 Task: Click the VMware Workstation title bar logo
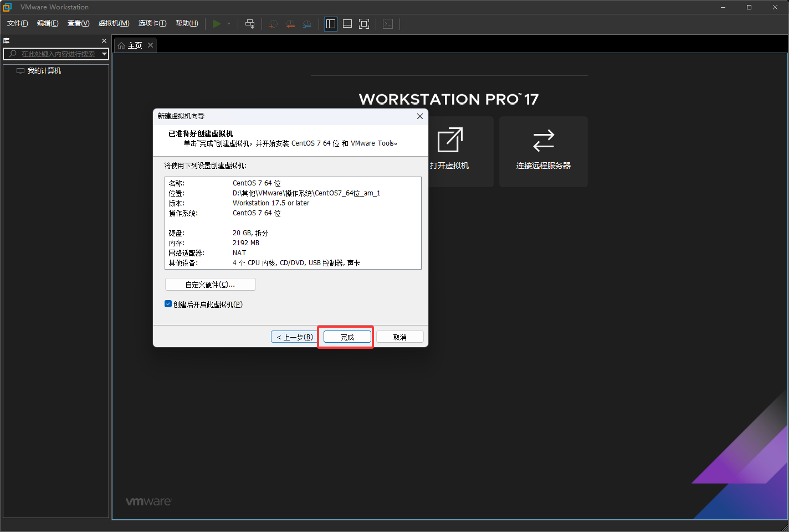[x=7, y=7]
